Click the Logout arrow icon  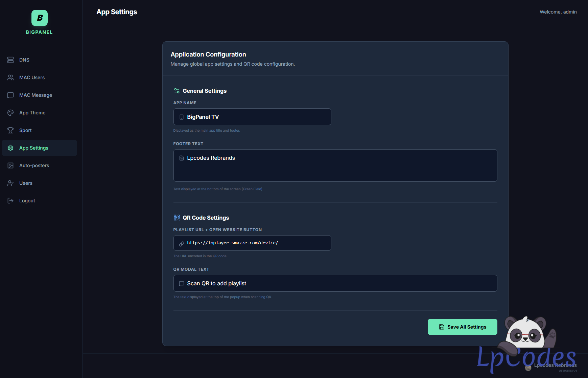pyautogui.click(x=10, y=201)
